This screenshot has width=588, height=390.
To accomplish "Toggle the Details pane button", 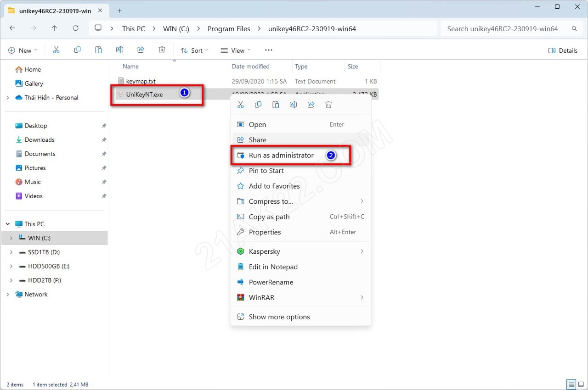I will (563, 50).
